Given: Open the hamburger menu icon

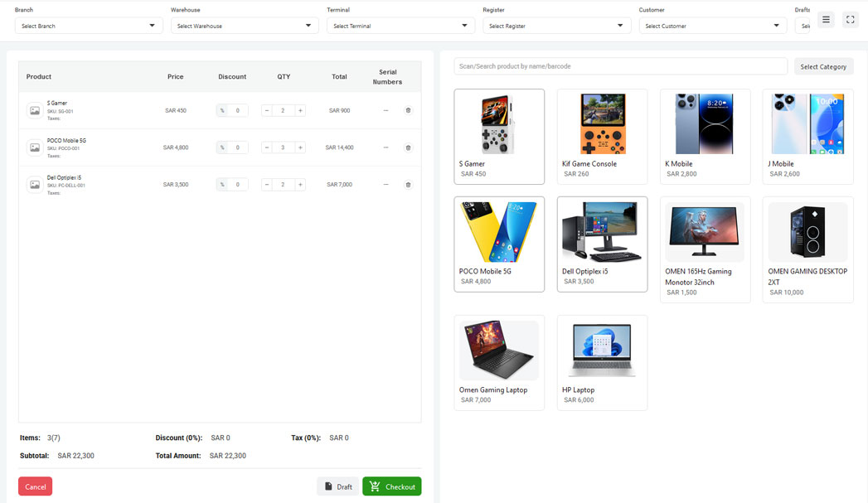Looking at the screenshot, I should tap(826, 20).
